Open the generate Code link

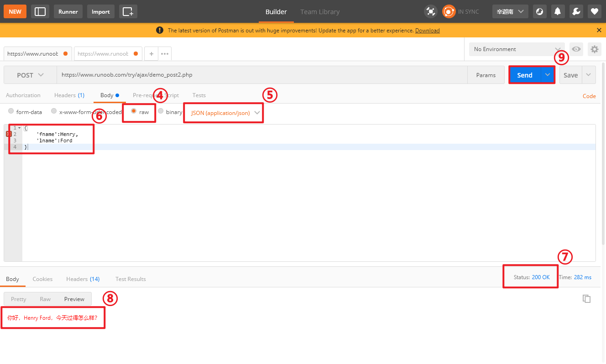tap(590, 96)
